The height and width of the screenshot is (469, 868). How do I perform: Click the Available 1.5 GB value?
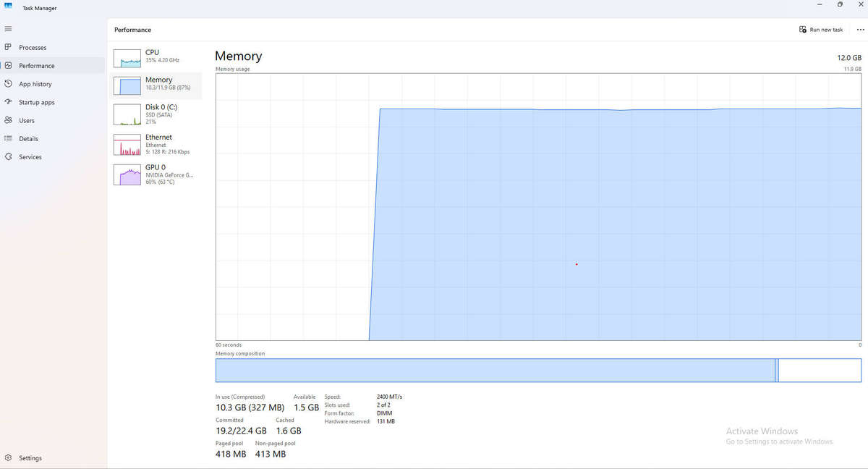306,407
